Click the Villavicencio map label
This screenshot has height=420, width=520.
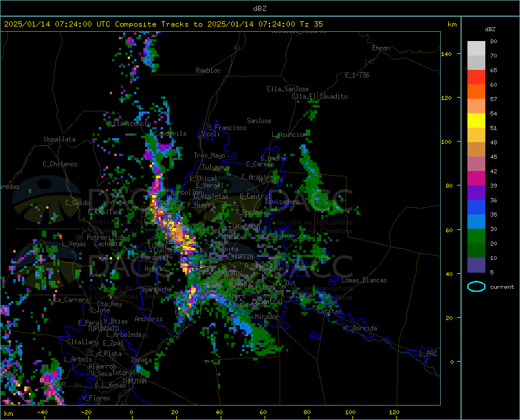129,124
